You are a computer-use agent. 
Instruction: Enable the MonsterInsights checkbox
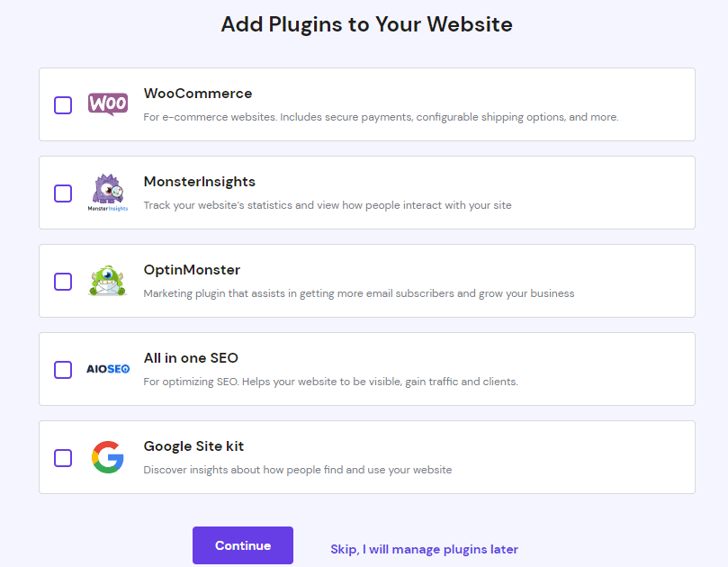click(63, 193)
